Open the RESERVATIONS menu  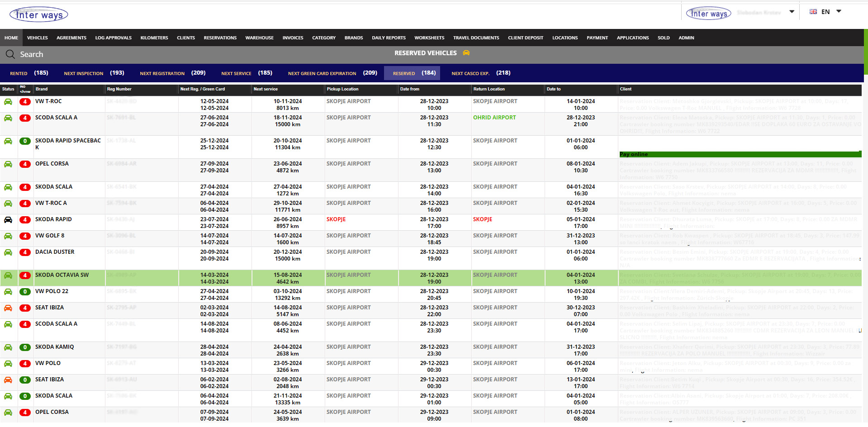point(220,38)
